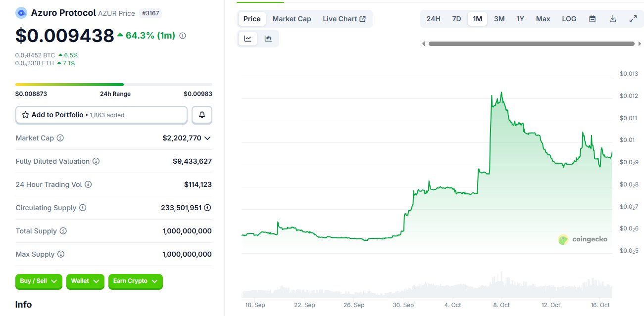Select the 1Y time range

pyautogui.click(x=520, y=19)
